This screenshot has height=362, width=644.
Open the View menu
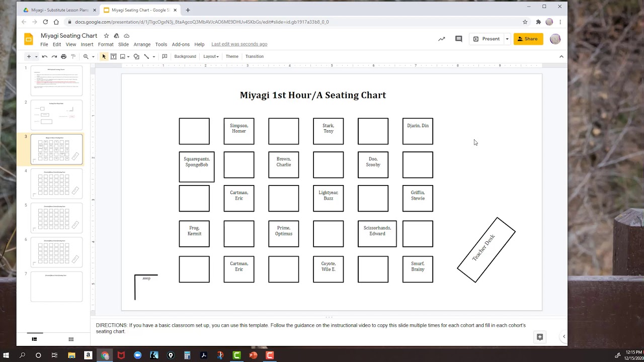71,44
